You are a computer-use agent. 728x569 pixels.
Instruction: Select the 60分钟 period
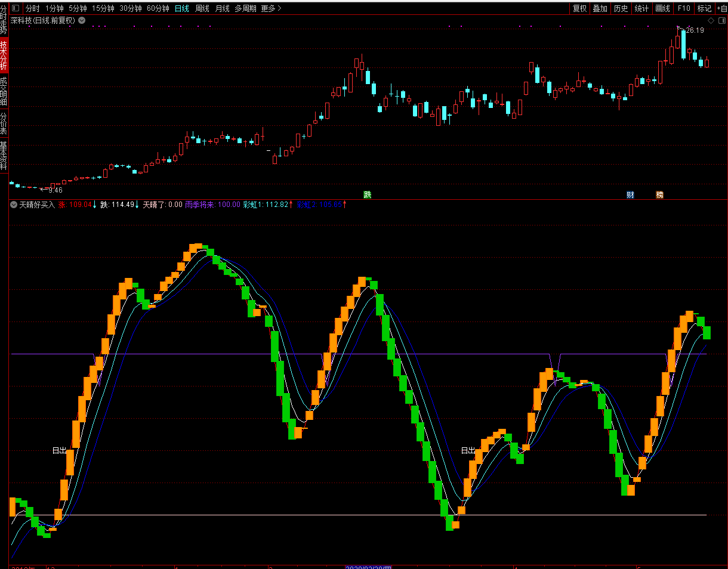tap(158, 8)
